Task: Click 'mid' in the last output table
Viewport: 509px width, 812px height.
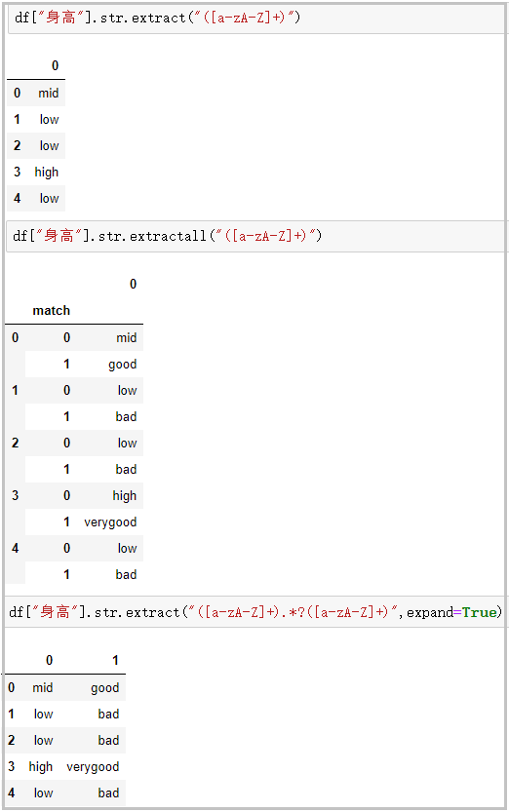Action: click(43, 688)
